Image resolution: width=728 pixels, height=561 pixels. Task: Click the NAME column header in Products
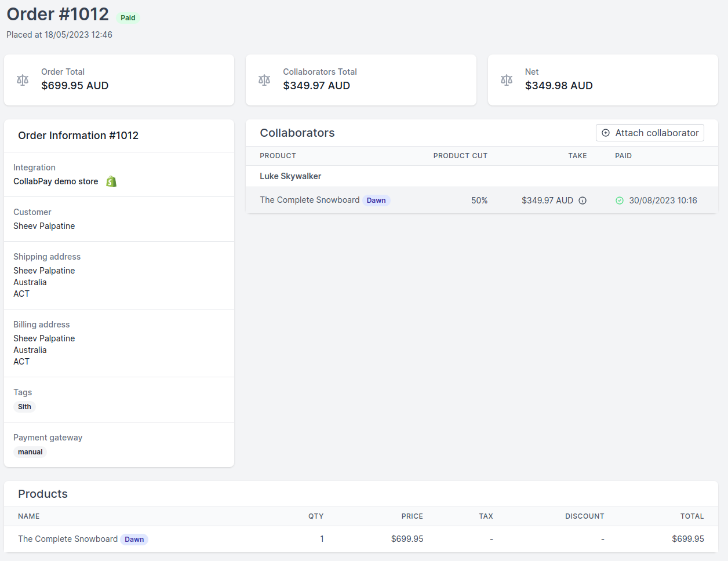29,516
